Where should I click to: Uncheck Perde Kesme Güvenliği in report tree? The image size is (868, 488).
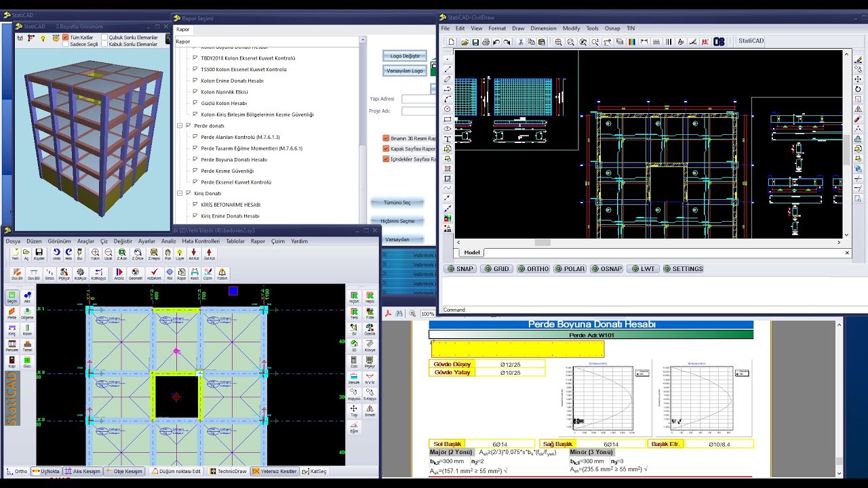pyautogui.click(x=195, y=171)
